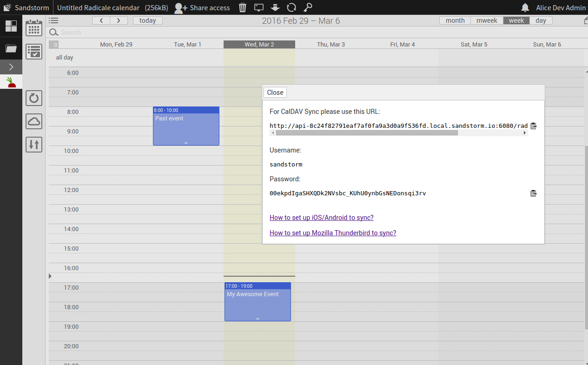Open the grains folder in sidebar
Screen dimensions: 588x365
point(11,48)
